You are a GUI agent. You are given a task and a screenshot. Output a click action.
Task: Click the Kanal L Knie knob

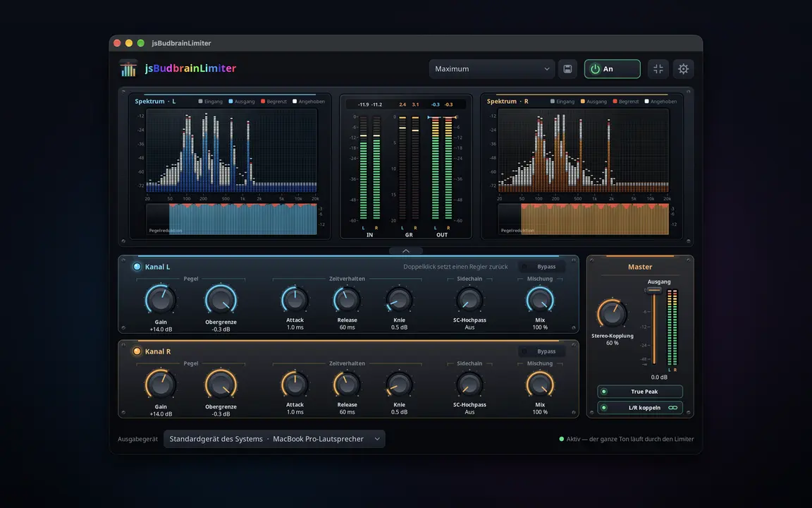pos(399,300)
